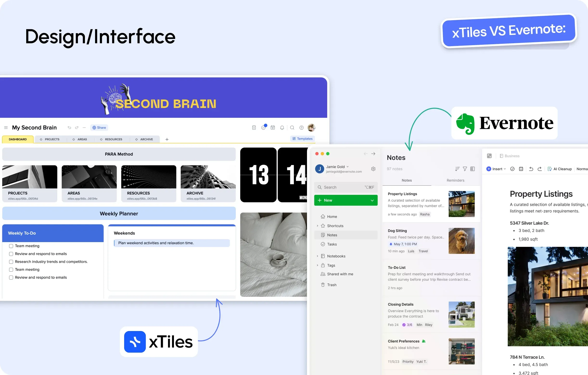The image size is (588, 375).
Task: Expand the Notebooks tree
Action: pyautogui.click(x=317, y=256)
